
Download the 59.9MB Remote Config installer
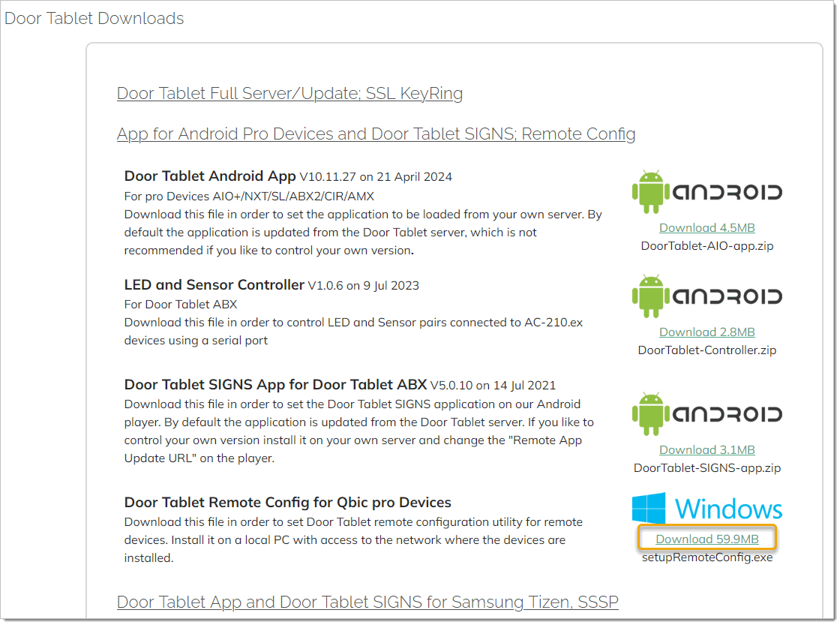[706, 539]
